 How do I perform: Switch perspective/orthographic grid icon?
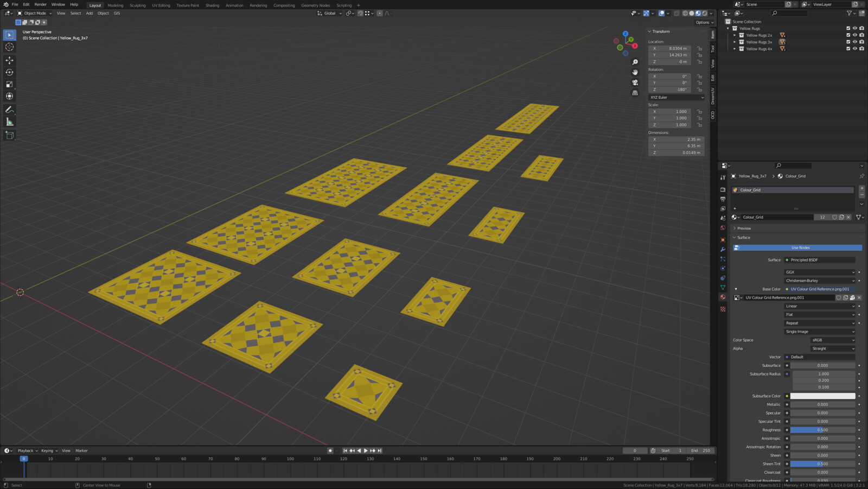[x=635, y=93]
